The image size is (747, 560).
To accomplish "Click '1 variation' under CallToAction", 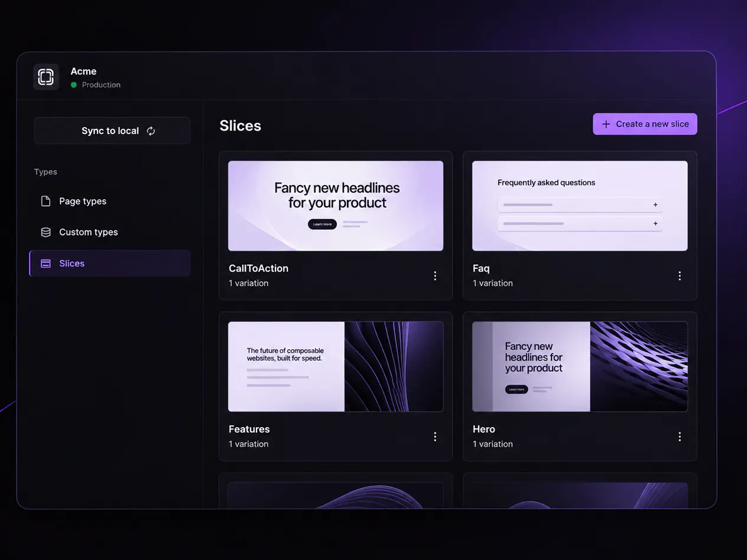I will tap(249, 284).
